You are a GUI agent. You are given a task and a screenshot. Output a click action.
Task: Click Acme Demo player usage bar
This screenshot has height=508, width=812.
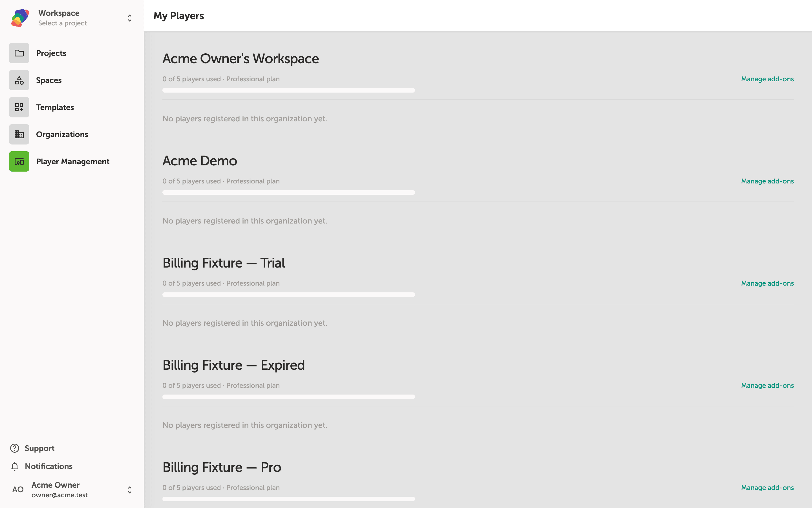[x=288, y=192]
